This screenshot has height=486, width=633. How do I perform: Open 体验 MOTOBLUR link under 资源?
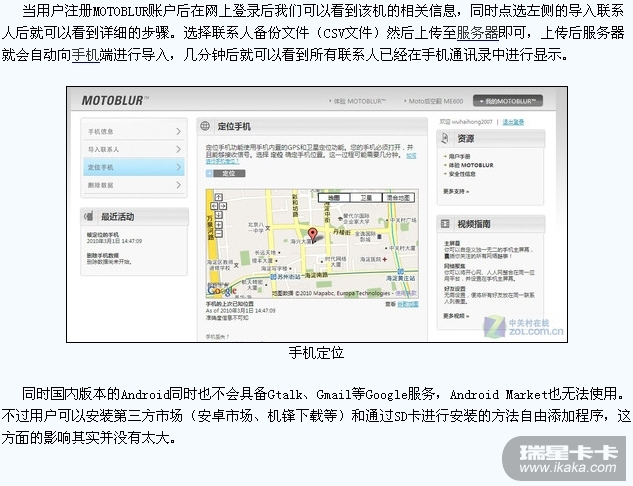tap(471, 165)
